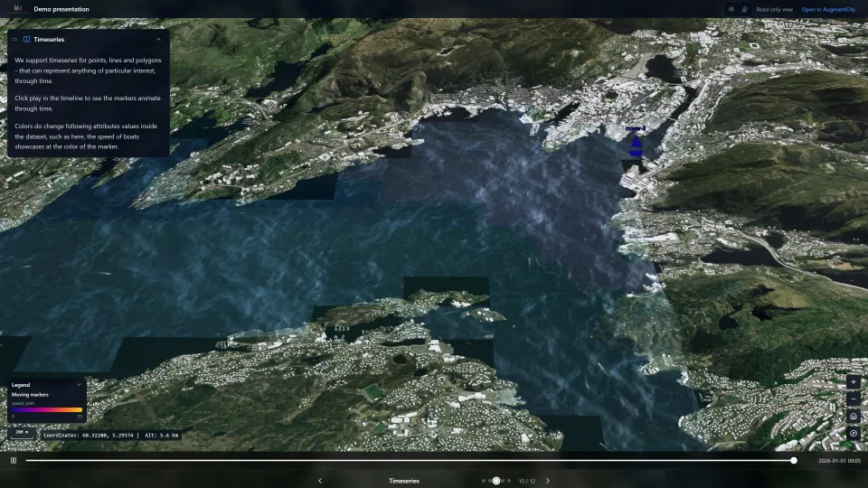Click the book icon beside Timeseries

[26, 39]
